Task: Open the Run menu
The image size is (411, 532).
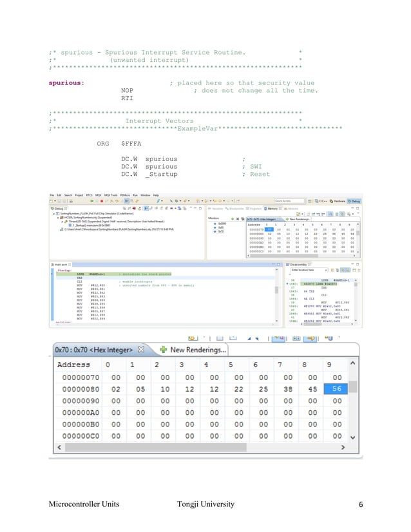Action: [x=135, y=195]
